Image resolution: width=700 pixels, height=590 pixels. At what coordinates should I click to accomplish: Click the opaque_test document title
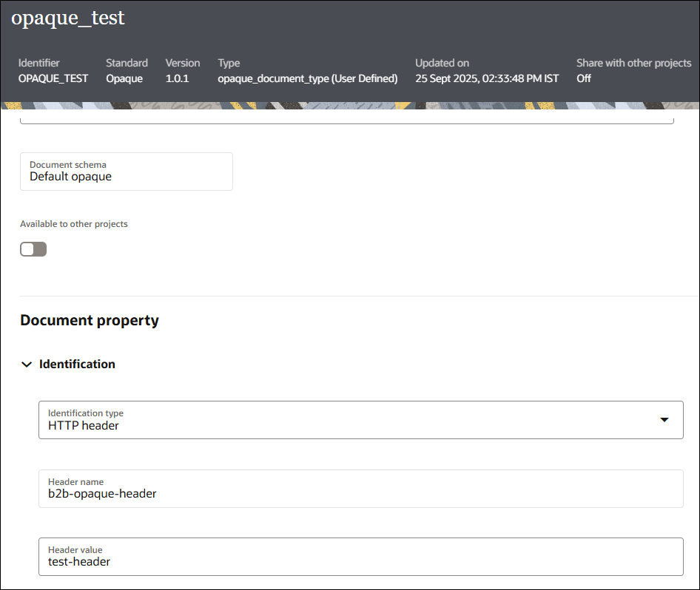[x=67, y=18]
